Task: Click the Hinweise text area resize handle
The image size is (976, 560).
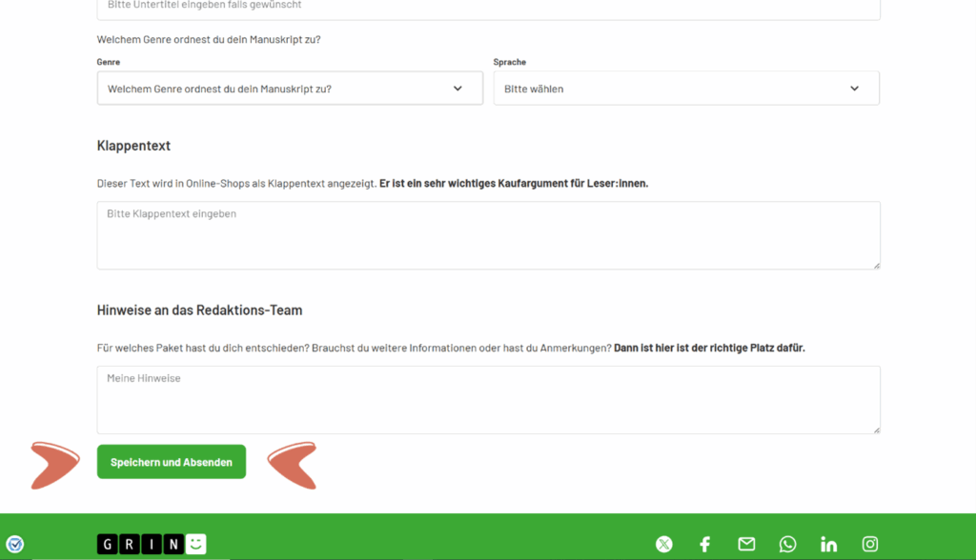Action: pyautogui.click(x=876, y=430)
